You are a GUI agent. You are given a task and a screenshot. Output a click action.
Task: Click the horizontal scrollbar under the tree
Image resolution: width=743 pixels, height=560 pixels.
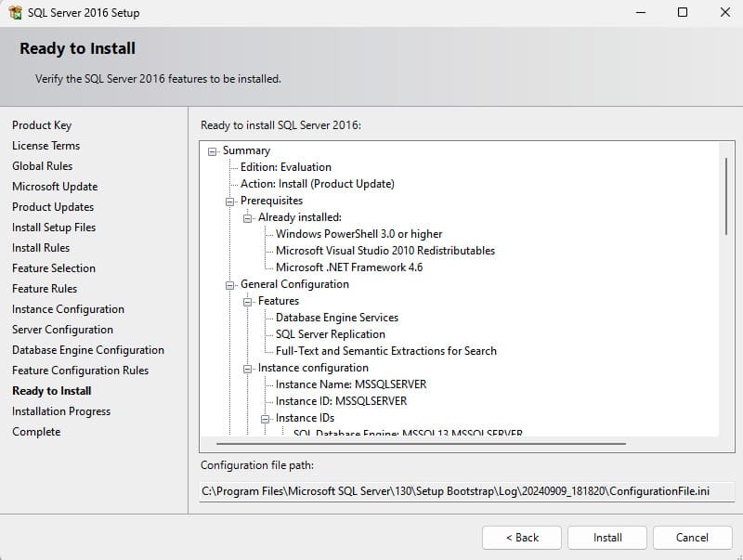tap(418, 444)
